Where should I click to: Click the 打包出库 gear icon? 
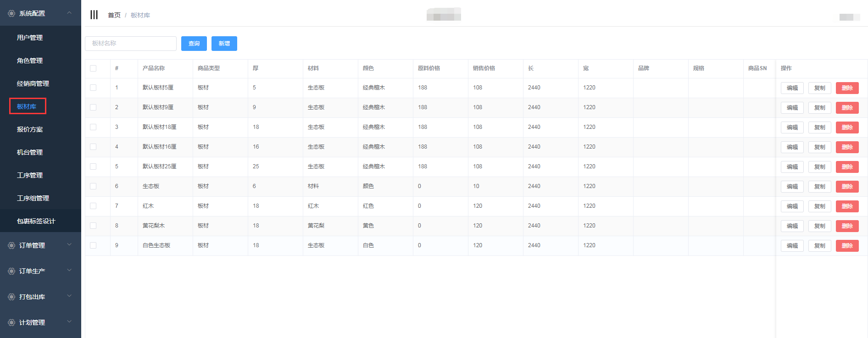(x=11, y=297)
